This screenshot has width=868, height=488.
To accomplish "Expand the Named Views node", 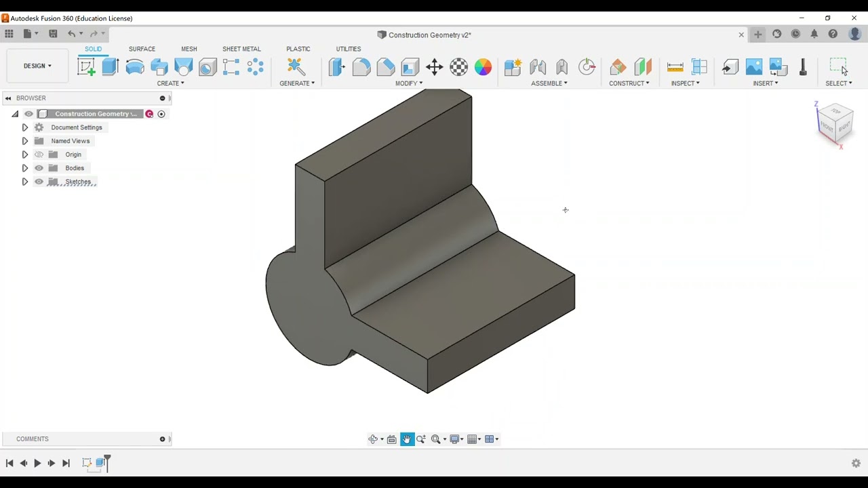I will [25, 141].
